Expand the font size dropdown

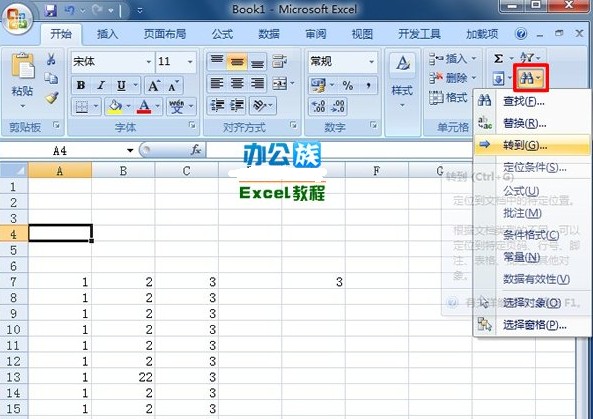pyautogui.click(x=190, y=61)
